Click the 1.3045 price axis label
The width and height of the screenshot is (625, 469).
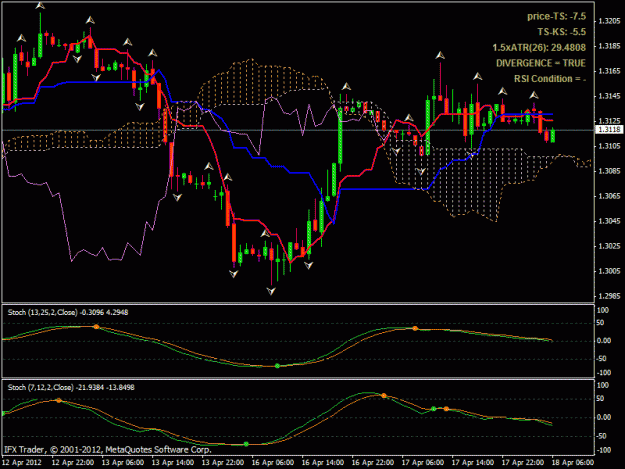(609, 221)
